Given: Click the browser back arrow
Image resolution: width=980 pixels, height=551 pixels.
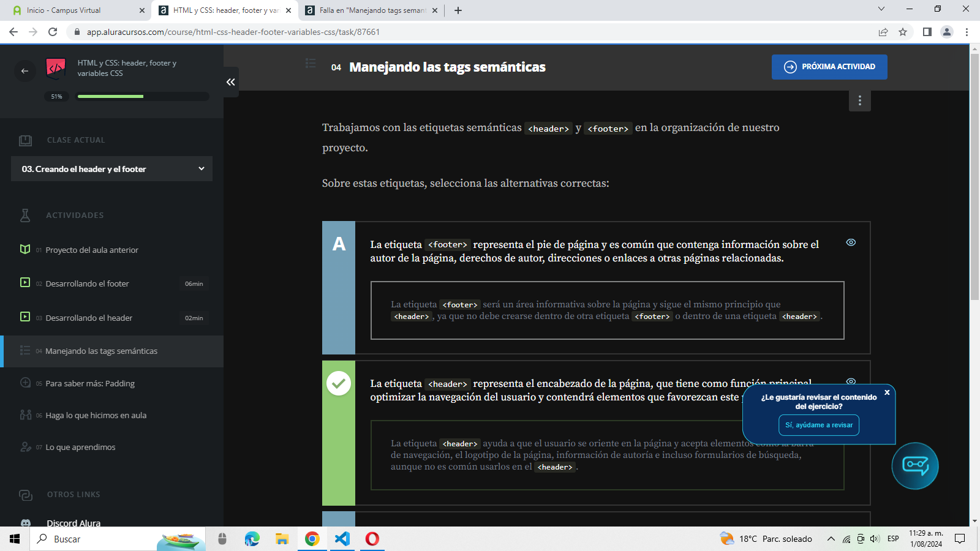Looking at the screenshot, I should click(13, 32).
